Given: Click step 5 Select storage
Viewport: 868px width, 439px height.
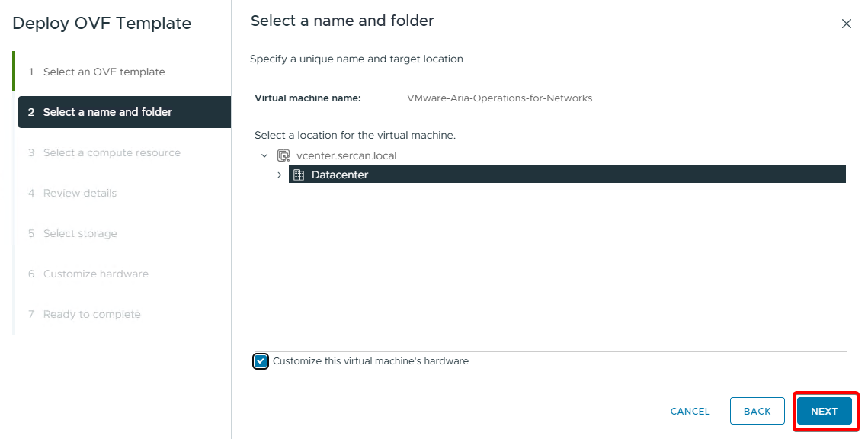Looking at the screenshot, I should 80,233.
